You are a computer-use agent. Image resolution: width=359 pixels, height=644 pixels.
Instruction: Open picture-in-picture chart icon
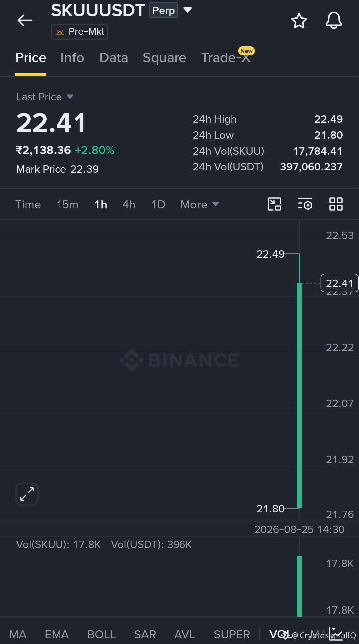pos(274,204)
